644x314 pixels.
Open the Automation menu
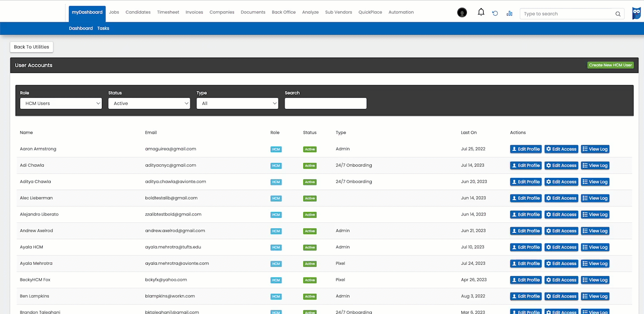(x=401, y=12)
